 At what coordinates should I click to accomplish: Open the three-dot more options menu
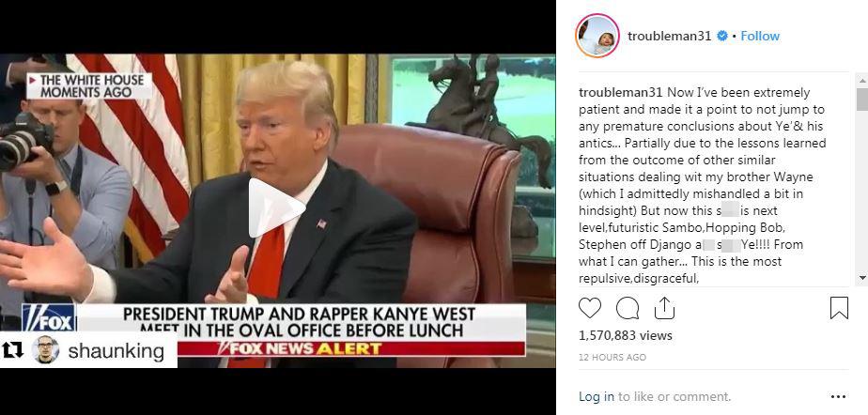click(838, 397)
